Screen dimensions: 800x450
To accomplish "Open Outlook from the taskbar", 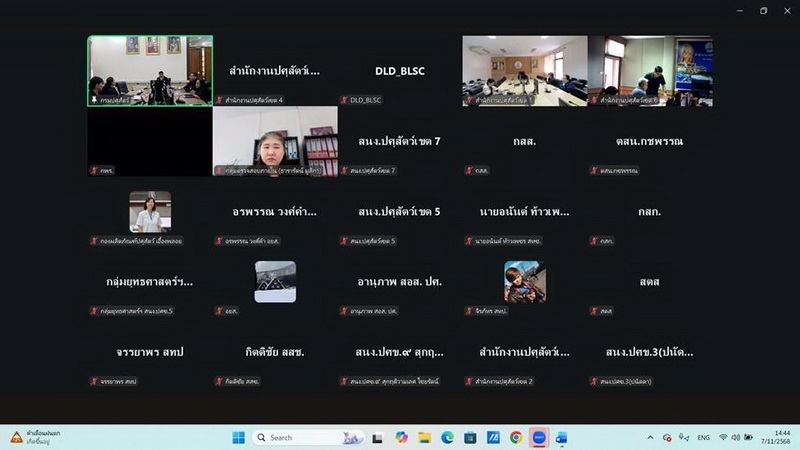I will (x=561, y=437).
